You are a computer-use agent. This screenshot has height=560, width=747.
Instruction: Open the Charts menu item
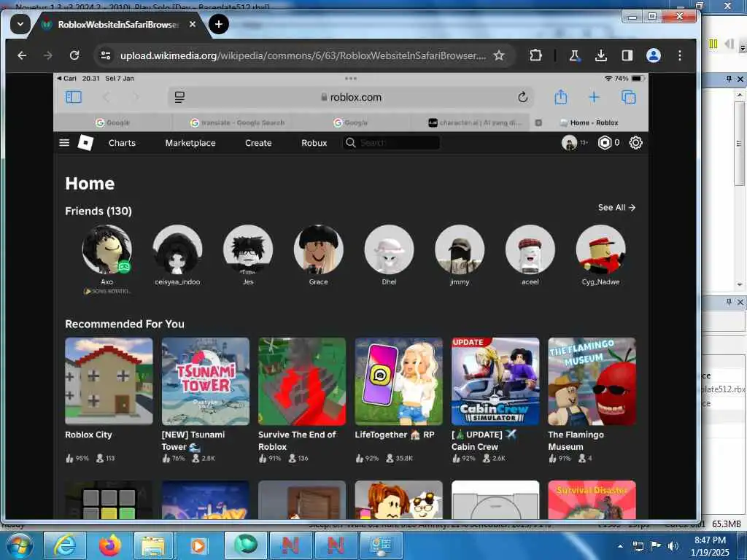pos(122,143)
